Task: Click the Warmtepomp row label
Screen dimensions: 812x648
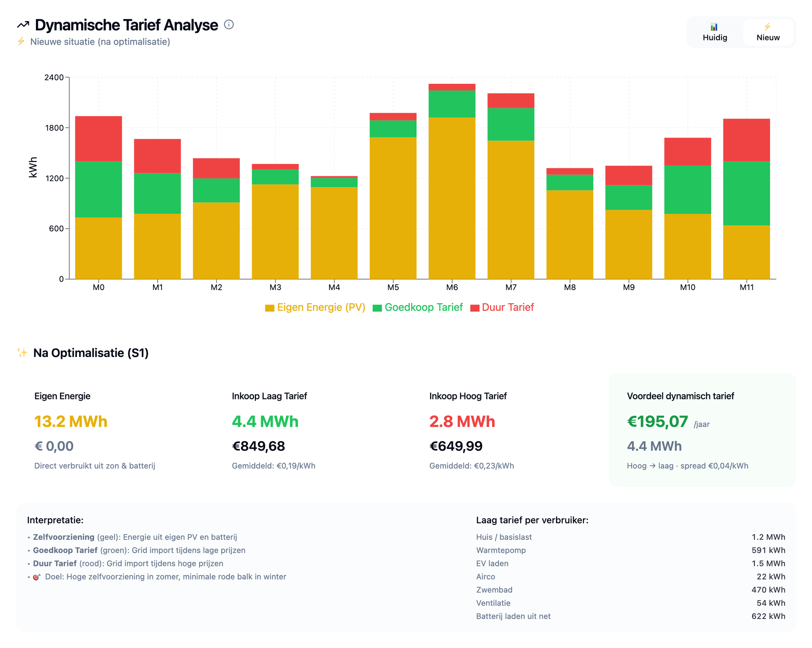Action: pos(501,550)
